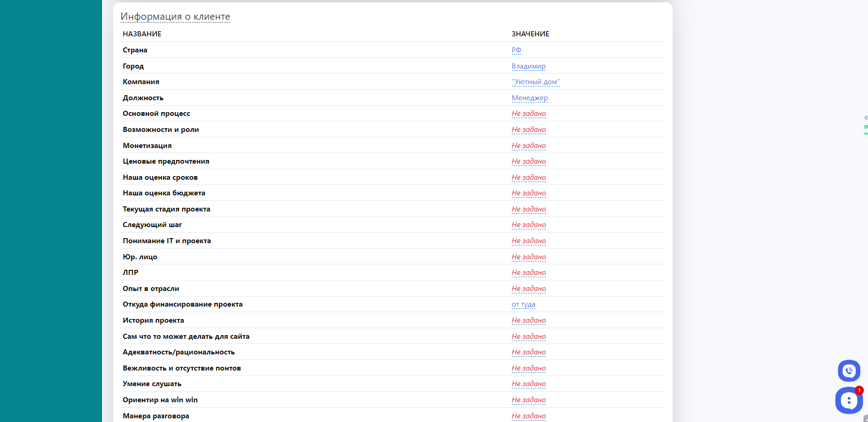This screenshot has height=422, width=868.
Task: Click 'Не задано' beside Умение слушать
Action: click(x=529, y=384)
